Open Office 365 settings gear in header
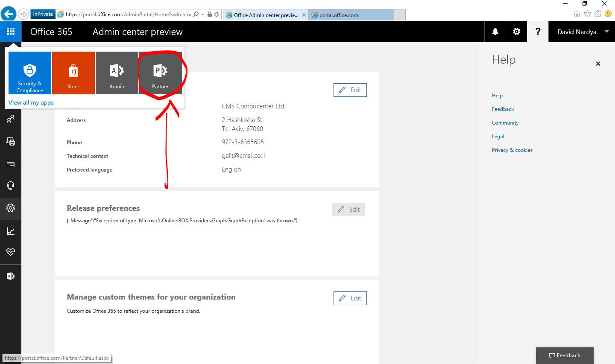This screenshot has width=615, height=364. point(517,32)
